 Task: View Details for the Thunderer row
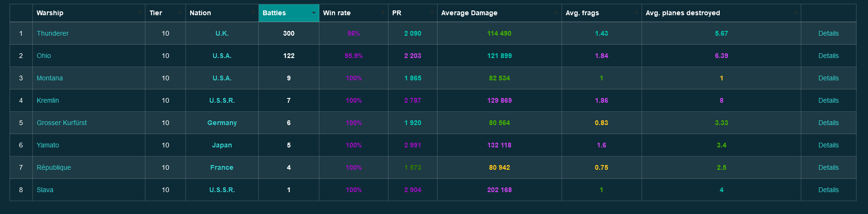pyautogui.click(x=828, y=33)
